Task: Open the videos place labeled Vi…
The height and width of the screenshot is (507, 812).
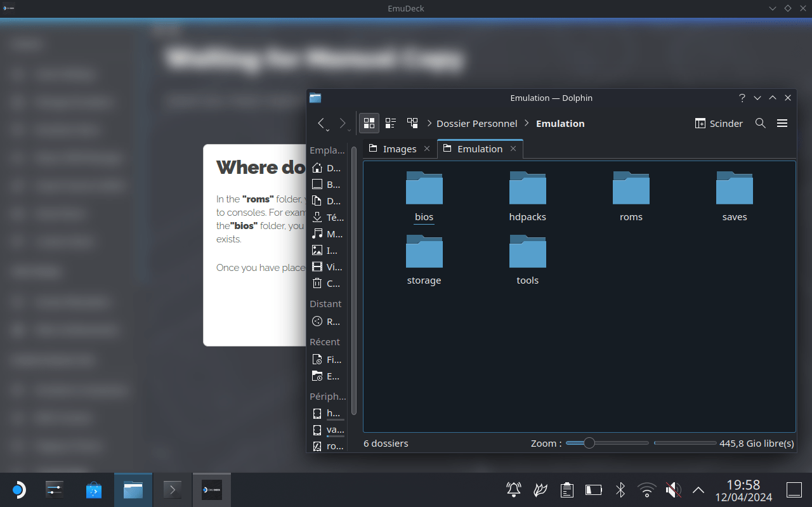Action: click(327, 267)
